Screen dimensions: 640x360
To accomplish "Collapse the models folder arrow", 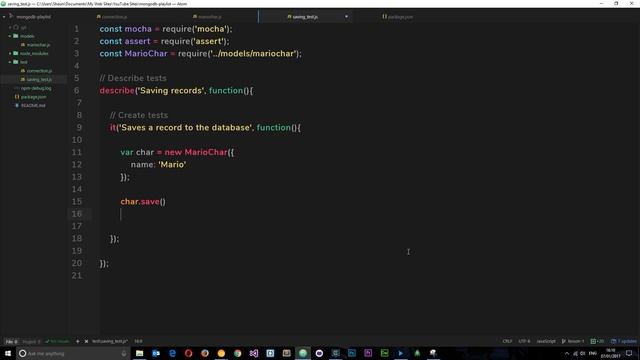I will (10, 36).
